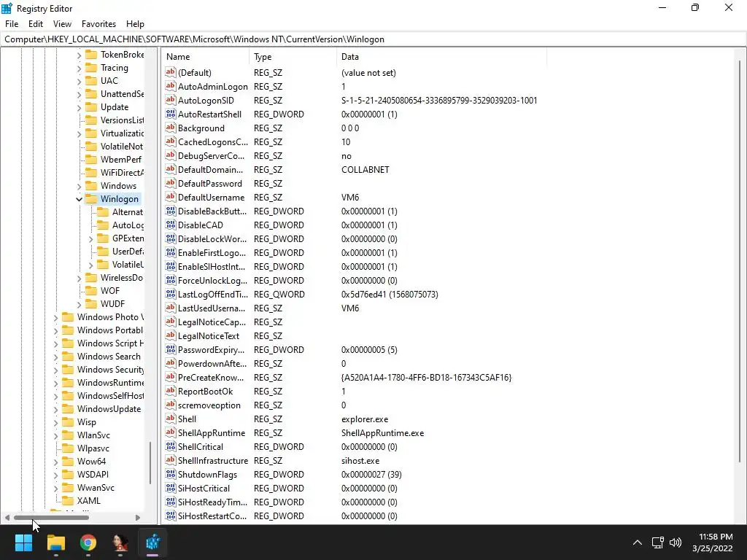The width and height of the screenshot is (747, 560).
Task: Select the Wow64 tree item
Action: point(91,461)
